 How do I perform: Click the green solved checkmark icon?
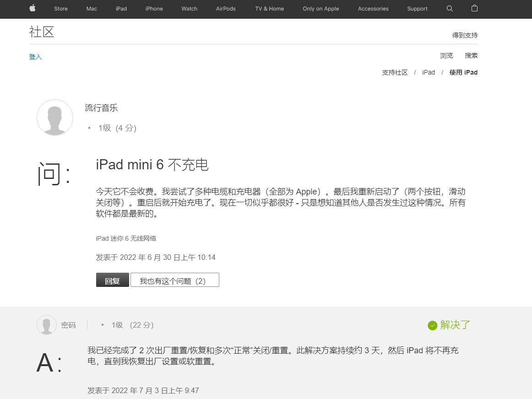[432, 325]
